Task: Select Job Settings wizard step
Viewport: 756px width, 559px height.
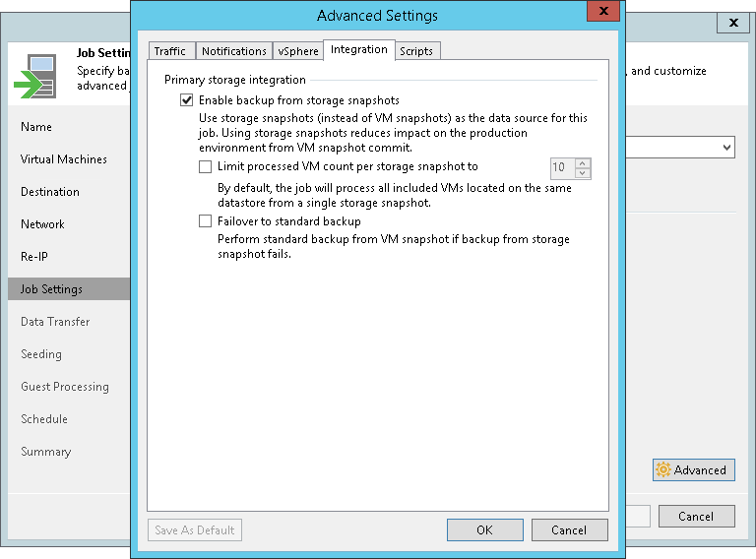Action: [69, 288]
